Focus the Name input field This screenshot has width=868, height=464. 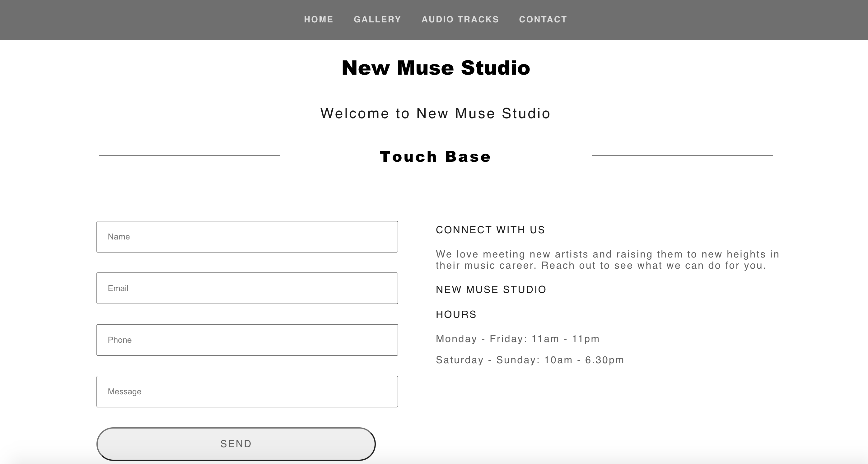(247, 237)
